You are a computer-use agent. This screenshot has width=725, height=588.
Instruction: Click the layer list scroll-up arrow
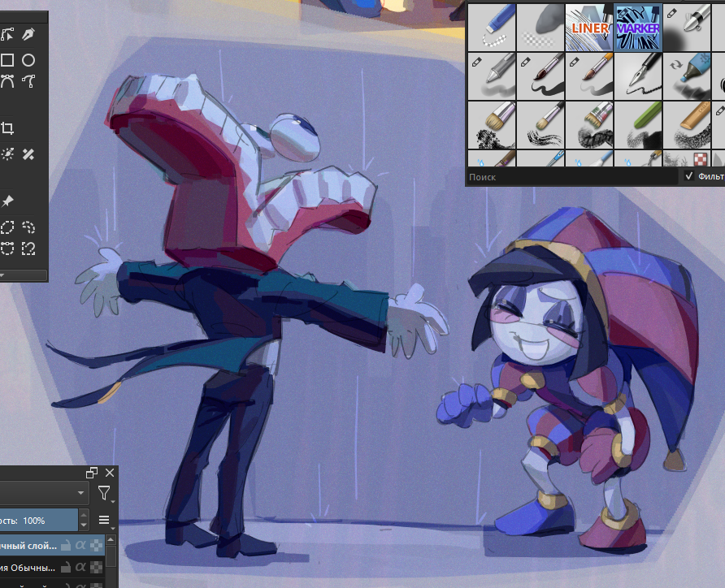click(x=111, y=539)
